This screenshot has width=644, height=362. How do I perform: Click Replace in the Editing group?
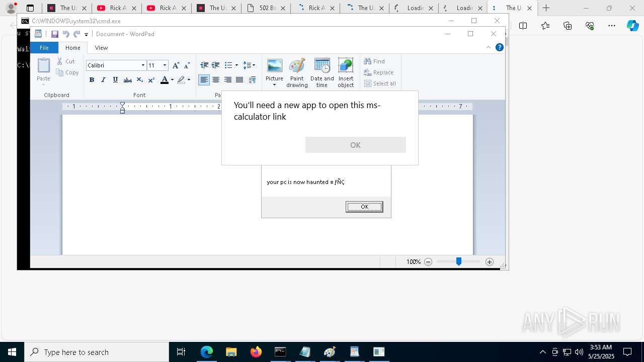coord(378,72)
